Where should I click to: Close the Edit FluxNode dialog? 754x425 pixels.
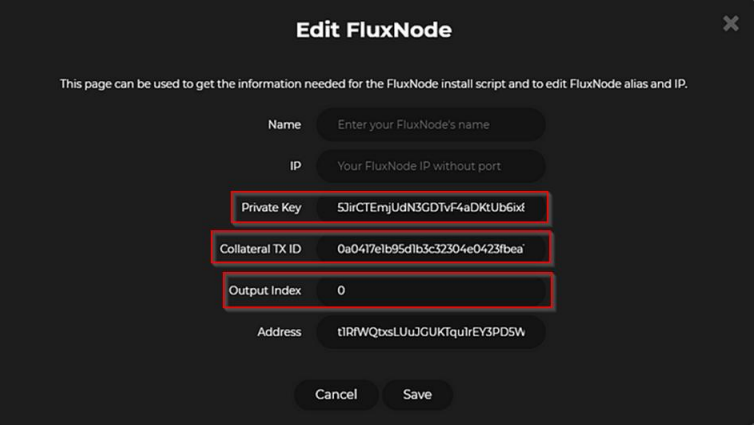(x=731, y=23)
